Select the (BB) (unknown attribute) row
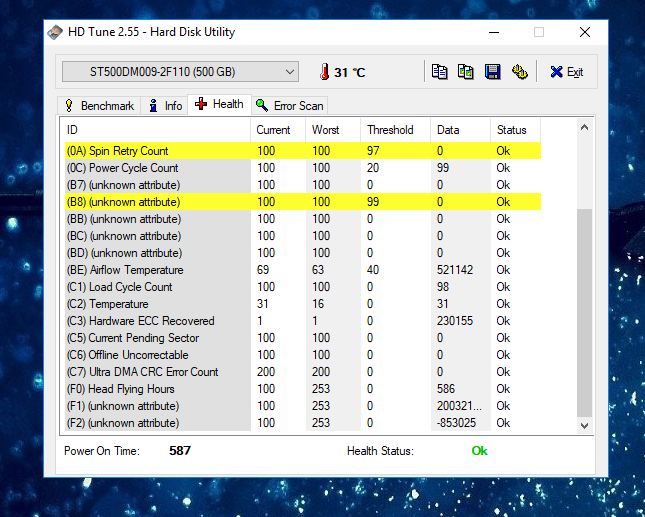Viewport: 645px width, 517px height. [303, 219]
